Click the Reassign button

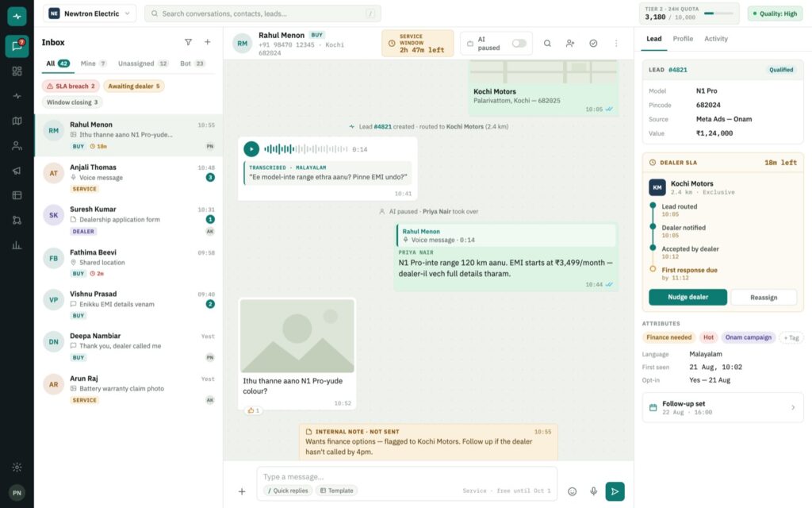tap(764, 297)
